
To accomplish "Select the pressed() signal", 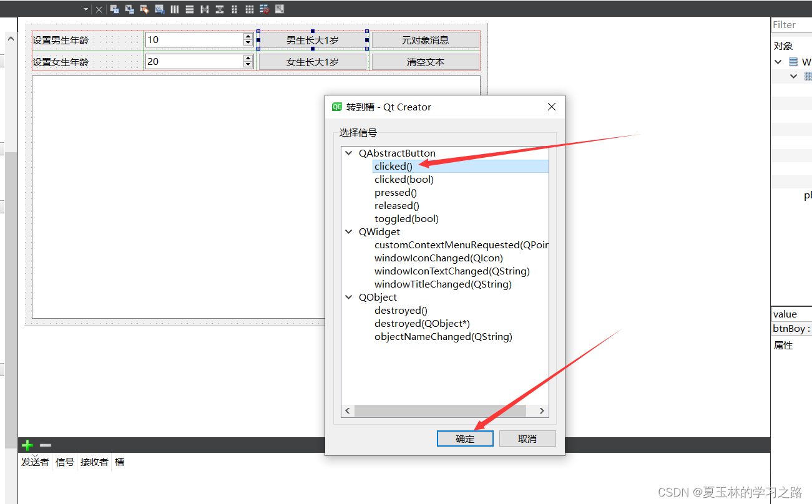I will [396, 193].
